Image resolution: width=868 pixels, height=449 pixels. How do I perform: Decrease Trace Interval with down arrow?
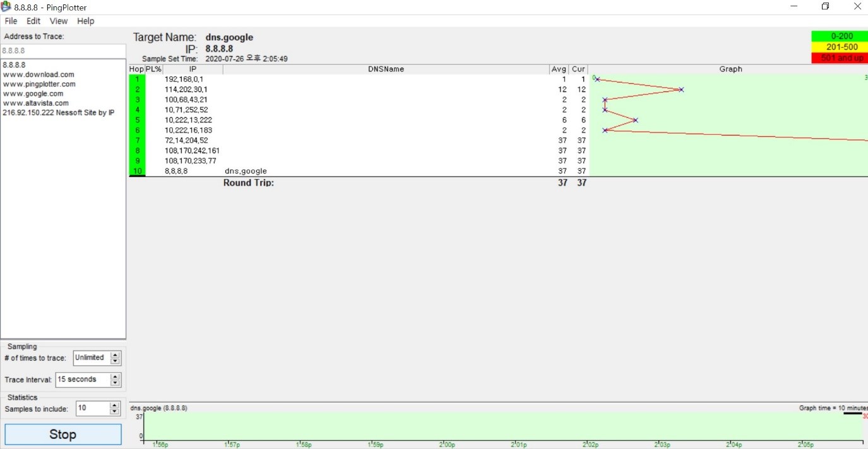pos(115,383)
